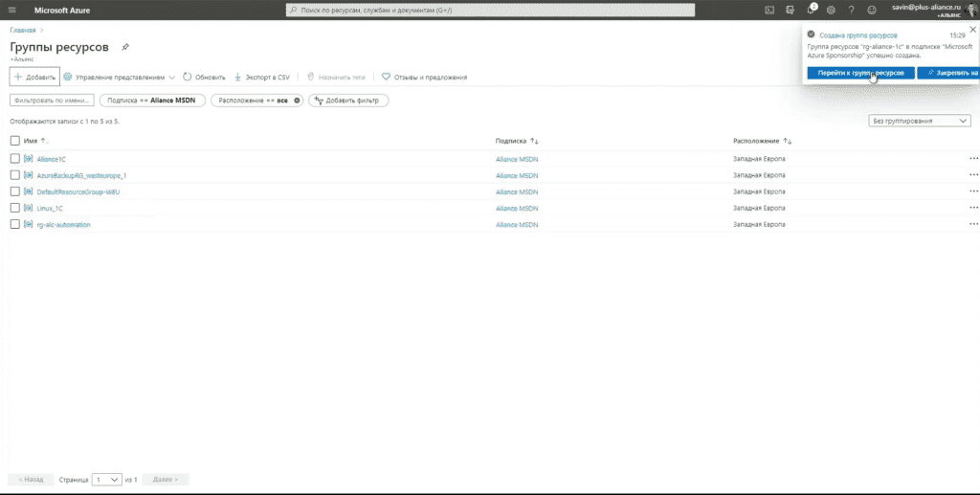Check the Linux_1C row checkbox

15,208
